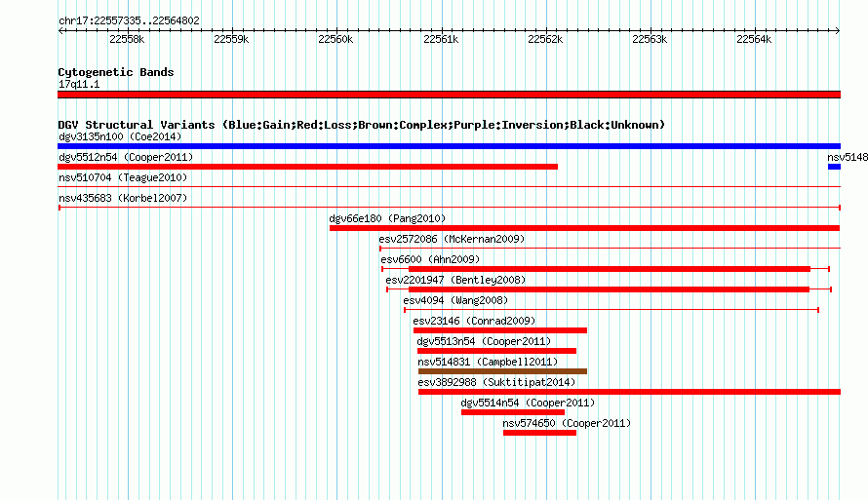Open the dgv5514n54 (Cooper2011) label
This screenshot has height=500, width=868.
click(x=528, y=403)
